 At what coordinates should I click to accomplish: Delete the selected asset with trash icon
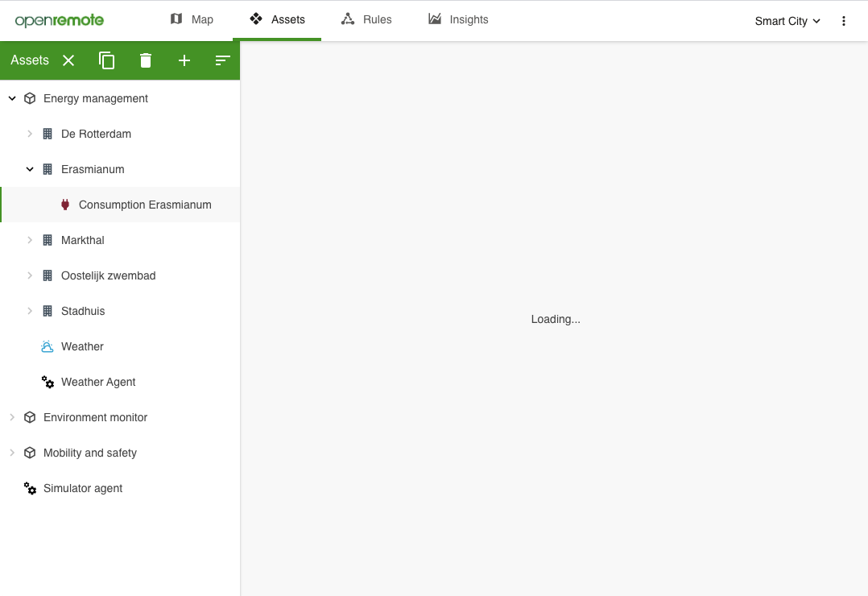pyautogui.click(x=146, y=60)
